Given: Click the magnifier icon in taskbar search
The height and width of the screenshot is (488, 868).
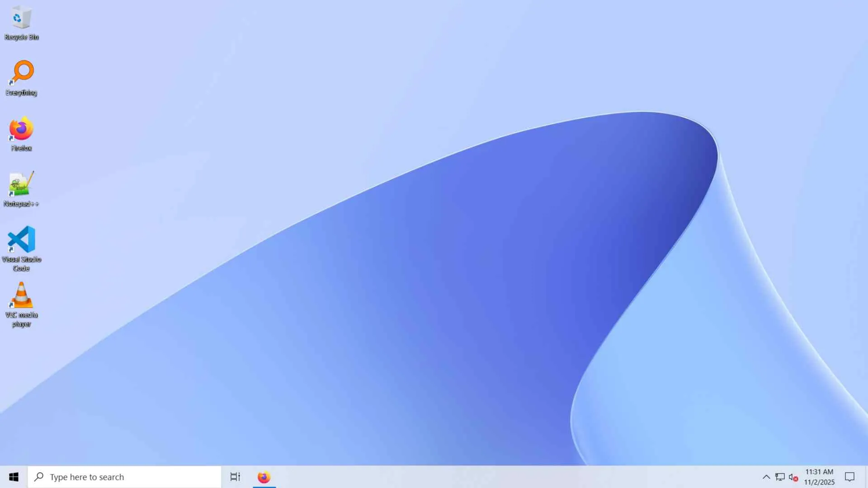Looking at the screenshot, I should coord(39,477).
